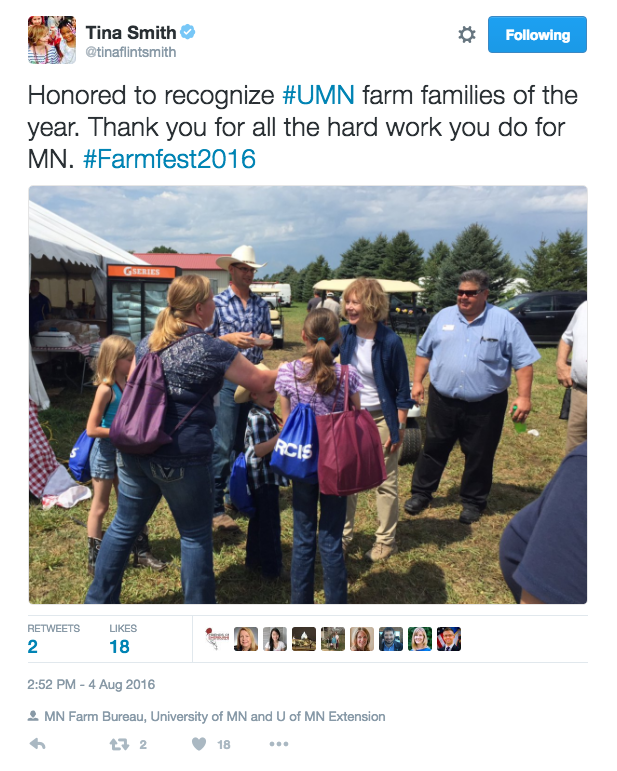Open the gear settings dropdown
617x771 pixels.
[x=467, y=34]
